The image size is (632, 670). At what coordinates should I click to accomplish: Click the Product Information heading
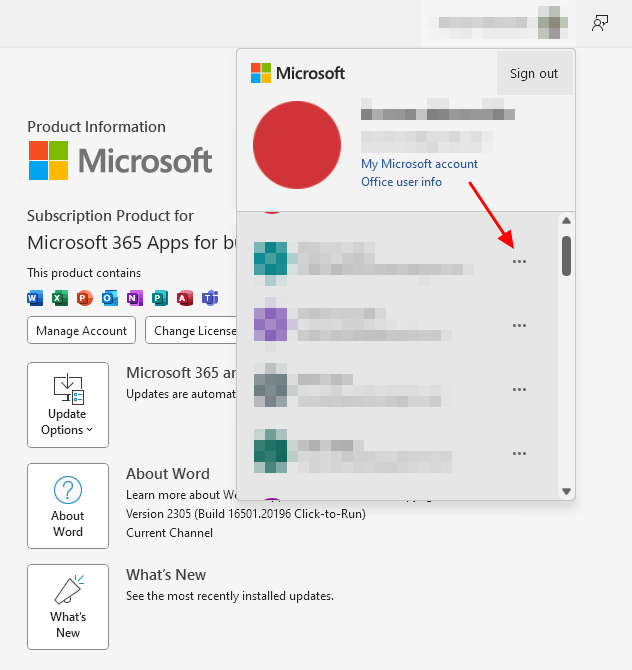coord(97,127)
